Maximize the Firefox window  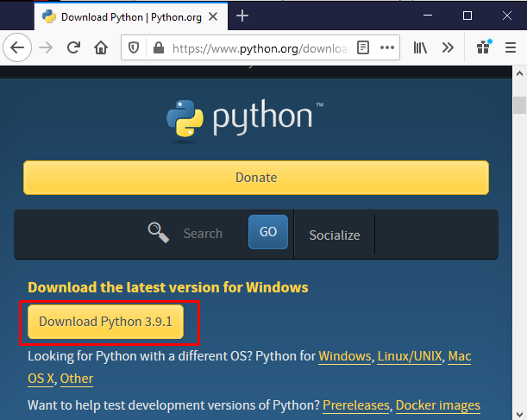[467, 16]
